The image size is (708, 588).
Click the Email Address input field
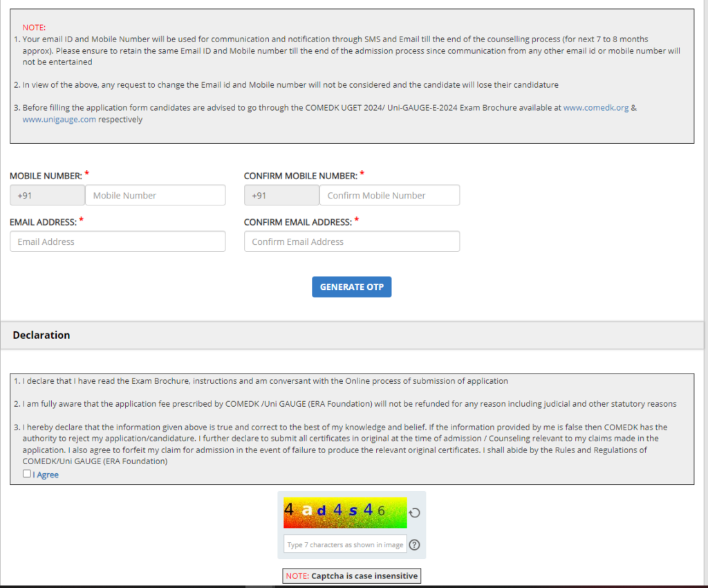coord(117,241)
